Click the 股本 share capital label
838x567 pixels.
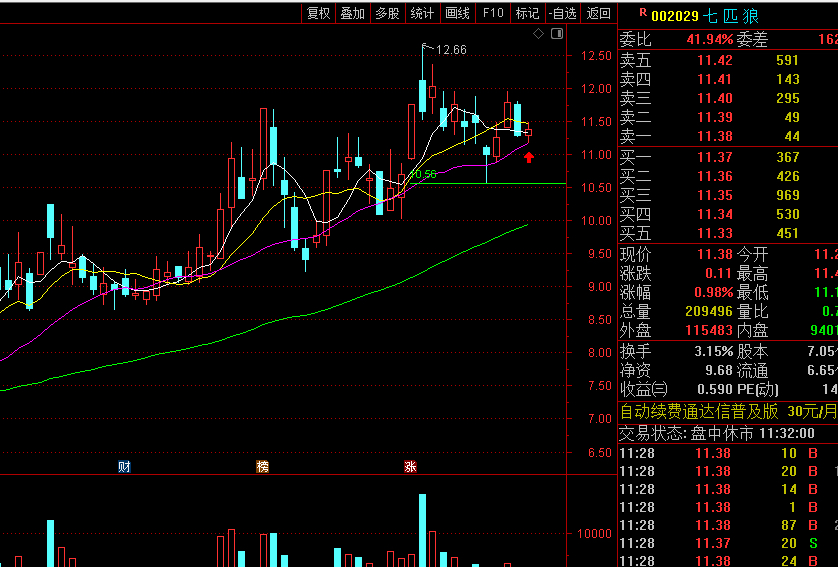click(x=752, y=352)
